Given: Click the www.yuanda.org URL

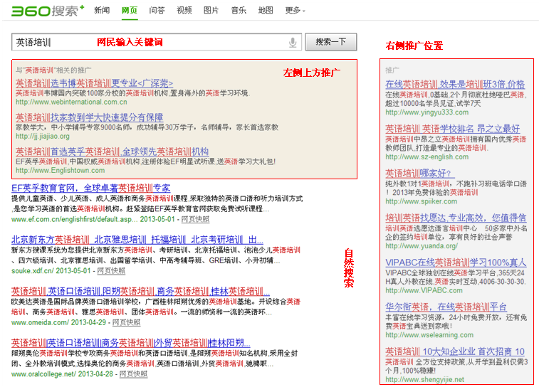Looking at the screenshot, I should (422, 245).
